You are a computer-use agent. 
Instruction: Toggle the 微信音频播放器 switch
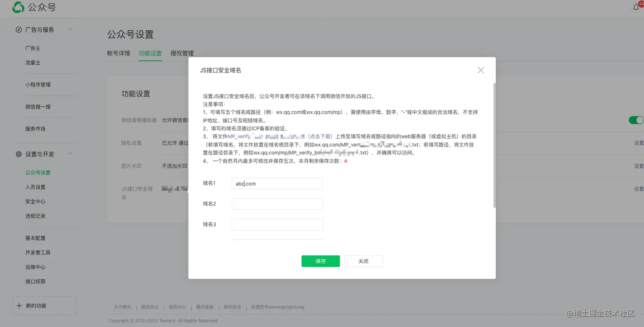tap(636, 120)
